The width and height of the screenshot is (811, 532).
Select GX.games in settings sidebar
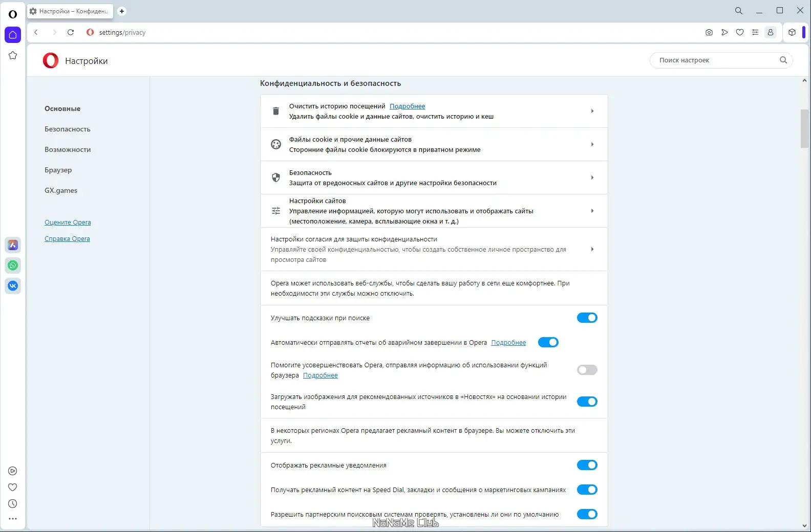61,190
